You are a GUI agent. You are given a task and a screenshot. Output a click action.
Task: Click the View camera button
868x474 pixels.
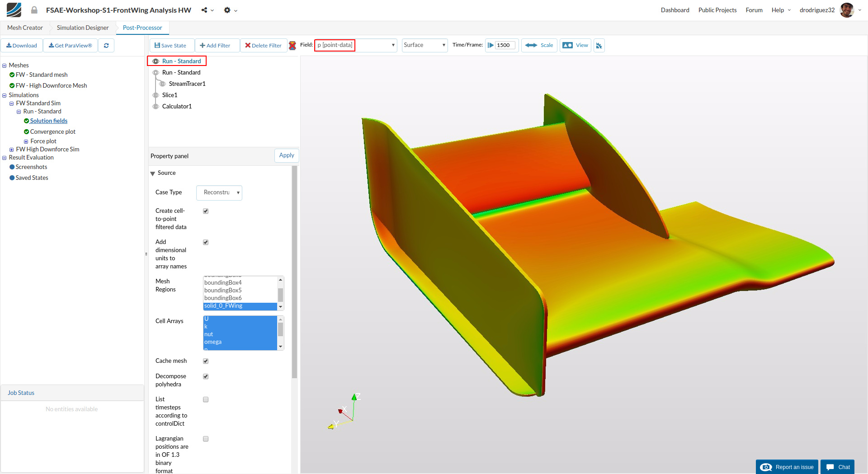pyautogui.click(x=576, y=46)
